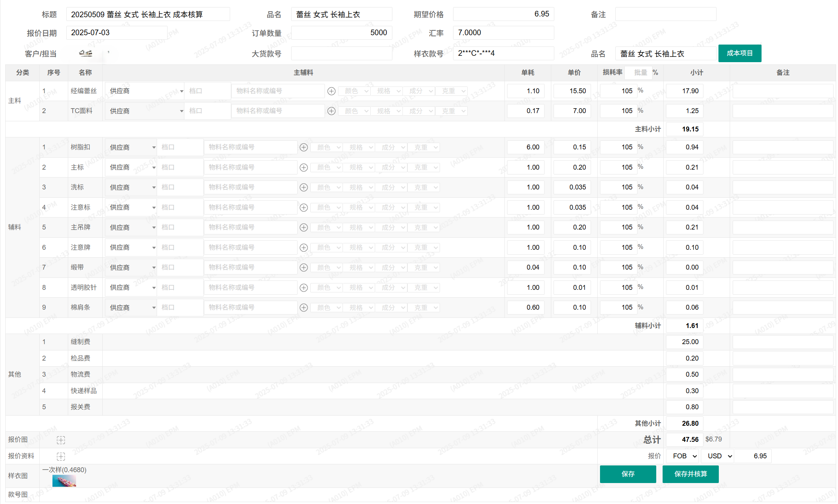Click the 备注 field for 物流费 row

[x=783, y=374]
